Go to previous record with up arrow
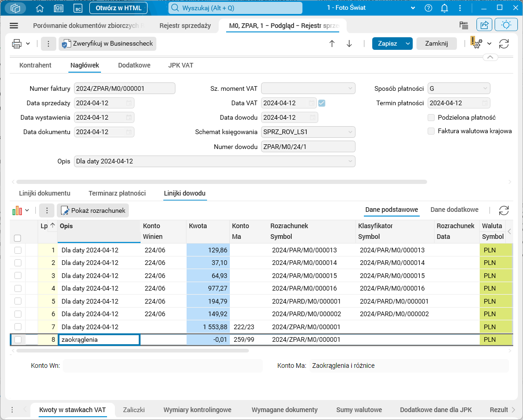The image size is (523, 420). 332,44
